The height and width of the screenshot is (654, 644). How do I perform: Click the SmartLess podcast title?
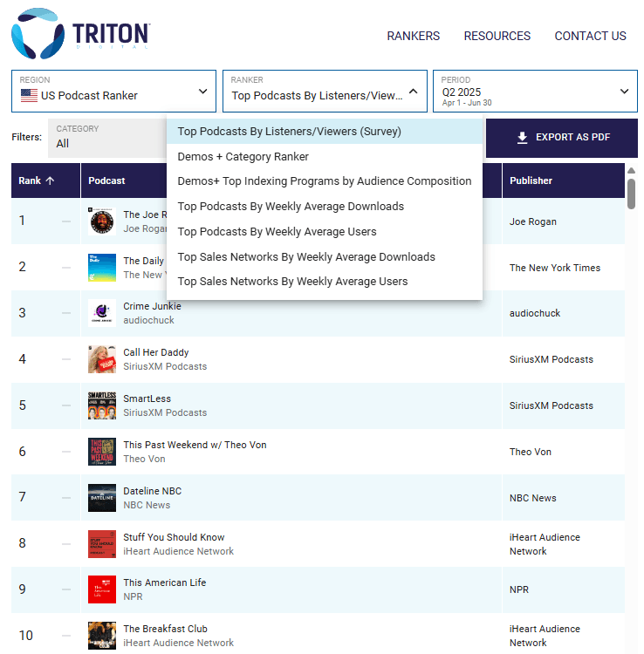point(147,399)
